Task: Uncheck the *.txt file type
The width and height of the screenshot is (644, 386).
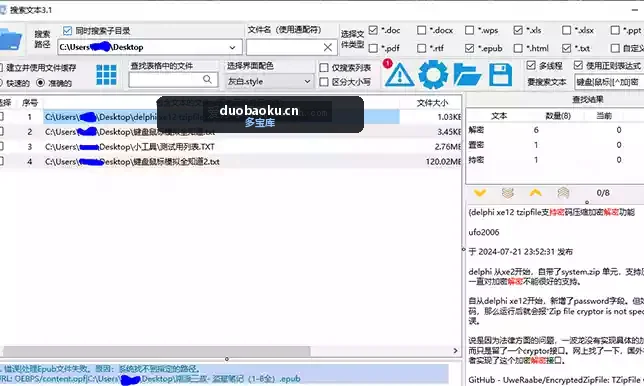Action: [566, 48]
